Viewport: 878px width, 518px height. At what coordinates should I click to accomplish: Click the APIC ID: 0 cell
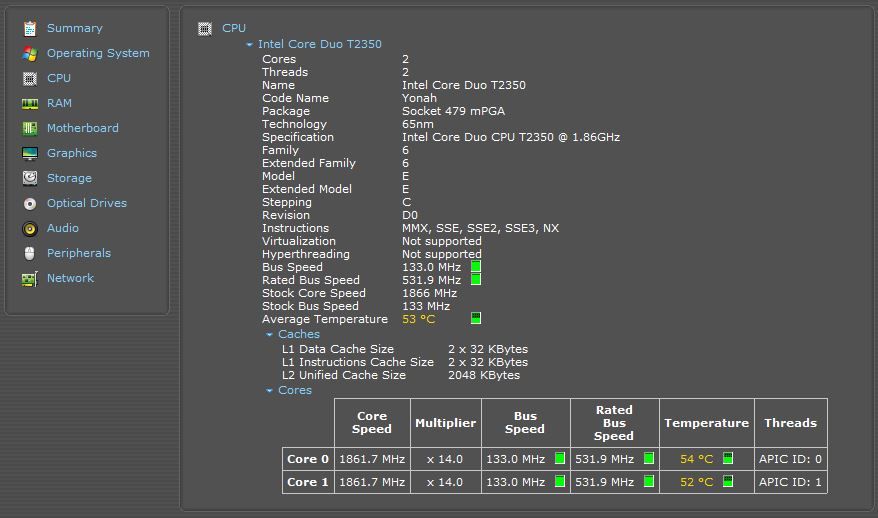[791, 459]
